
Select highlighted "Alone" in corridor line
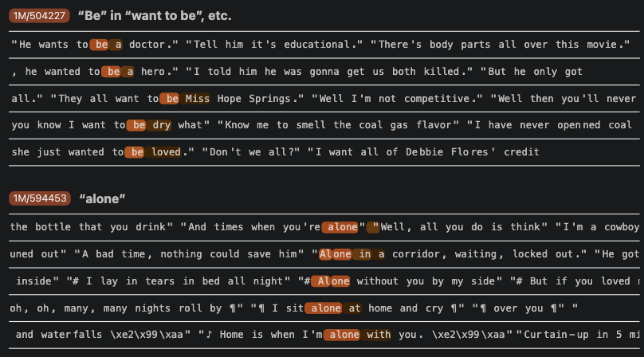pyautogui.click(x=335, y=254)
